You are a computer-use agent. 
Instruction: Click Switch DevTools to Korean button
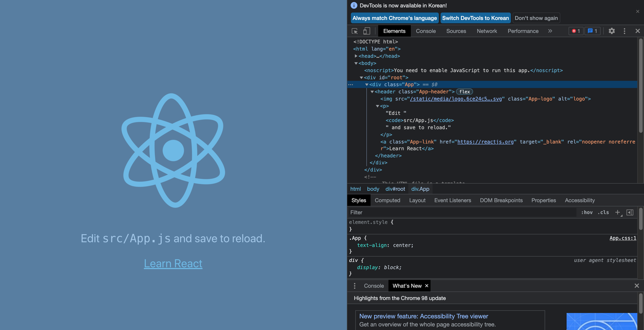click(x=475, y=18)
